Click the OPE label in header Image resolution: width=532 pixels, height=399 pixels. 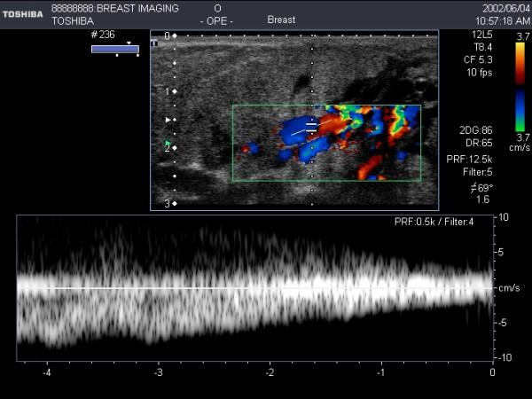tap(217, 20)
